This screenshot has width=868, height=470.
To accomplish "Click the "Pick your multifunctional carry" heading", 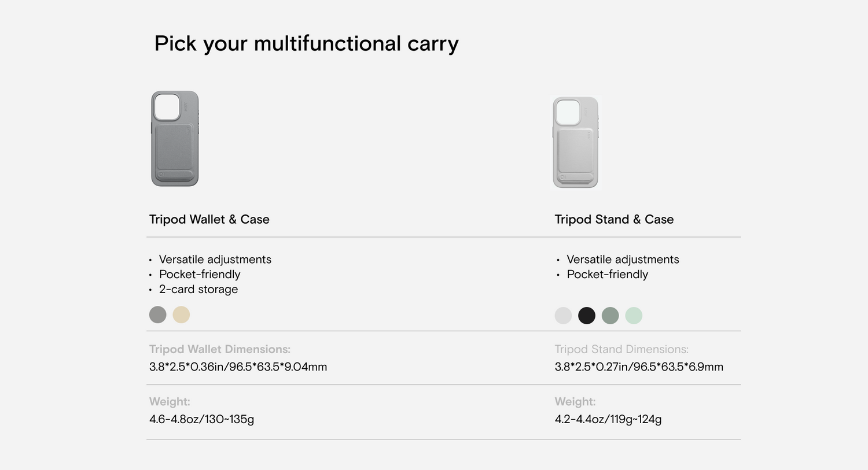I will 306,44.
